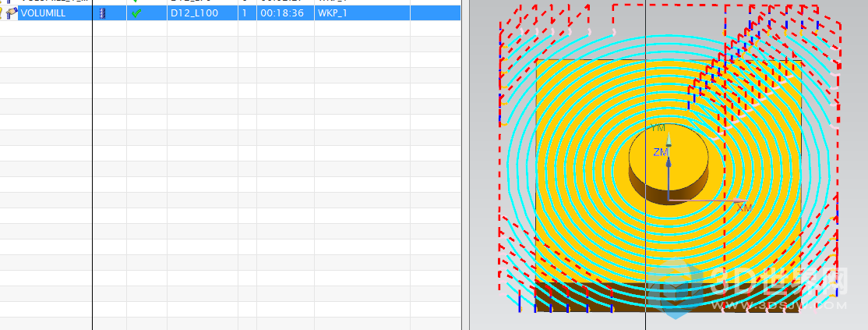Select the round boss on the part
The height and width of the screenshot is (330, 868).
click(669, 164)
